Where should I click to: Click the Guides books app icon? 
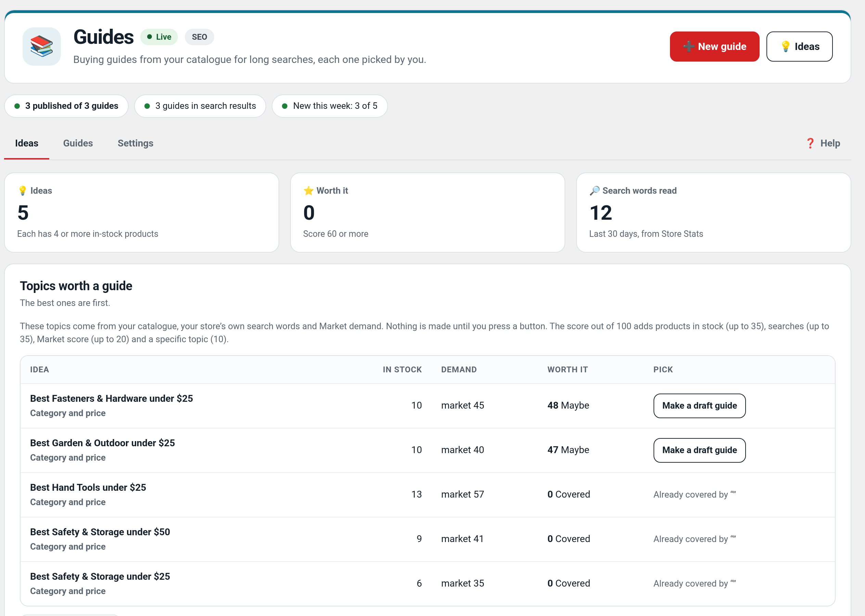[42, 46]
